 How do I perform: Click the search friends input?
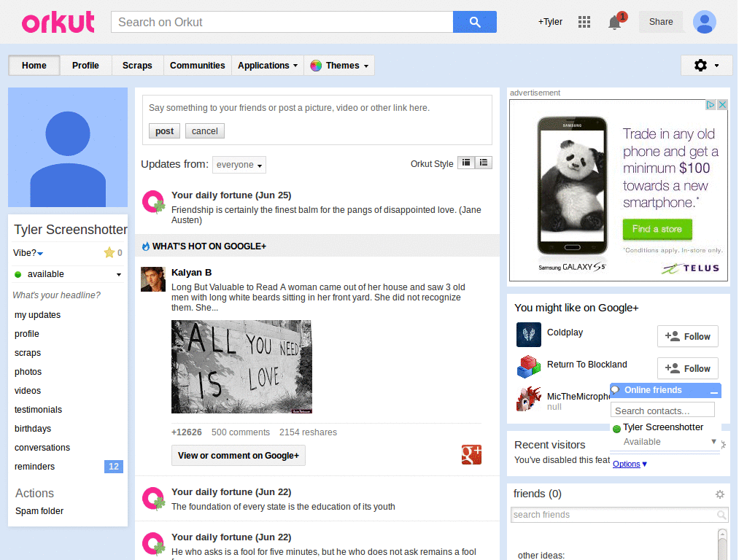[x=614, y=515]
